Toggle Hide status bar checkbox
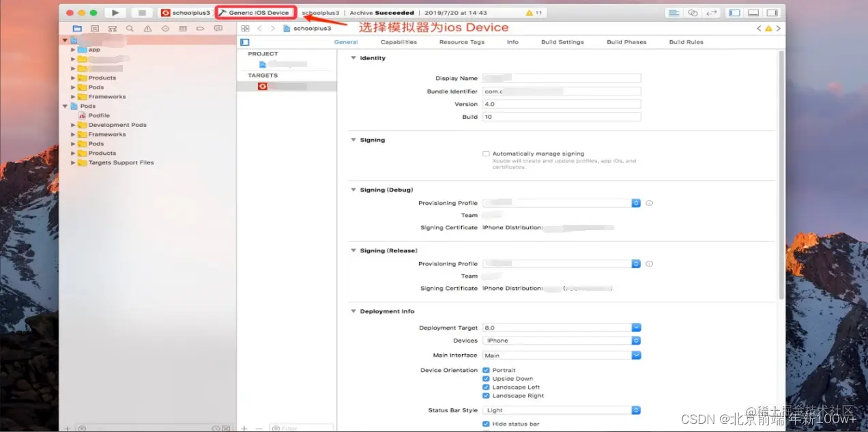 (x=486, y=424)
